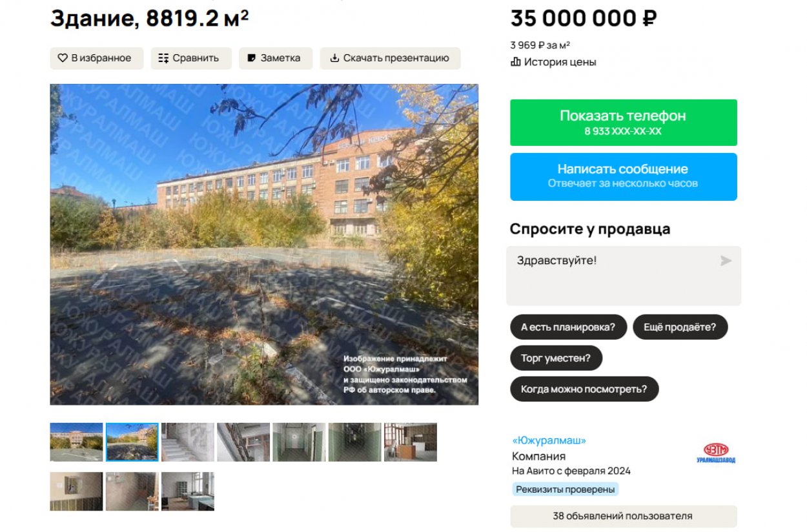
Task: Click the Уралмашзавод company logo
Action: point(716,453)
